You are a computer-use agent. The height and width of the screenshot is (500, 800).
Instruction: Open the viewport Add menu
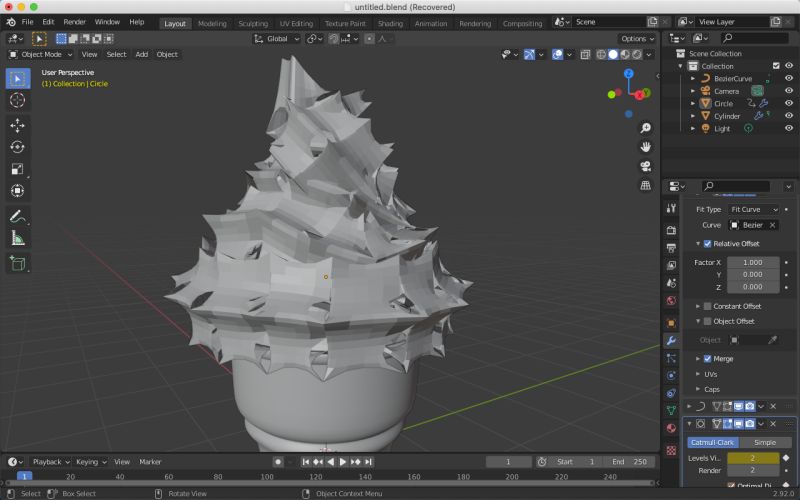pyautogui.click(x=142, y=55)
